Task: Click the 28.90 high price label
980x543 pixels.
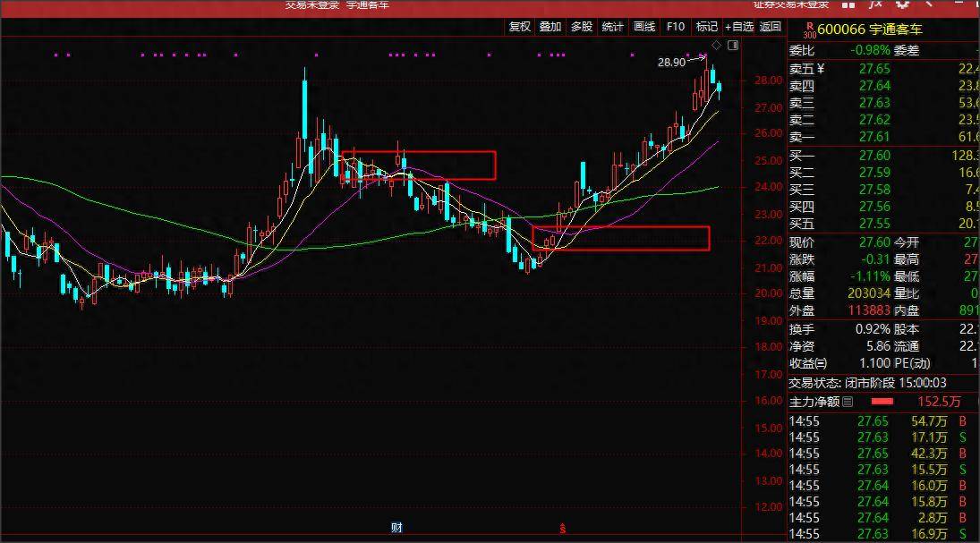Action: coord(671,62)
